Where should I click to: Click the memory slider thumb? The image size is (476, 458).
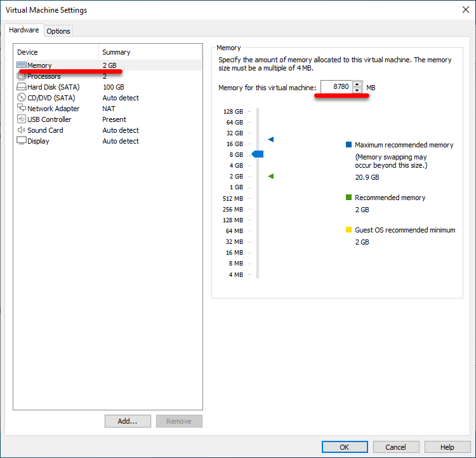[258, 154]
